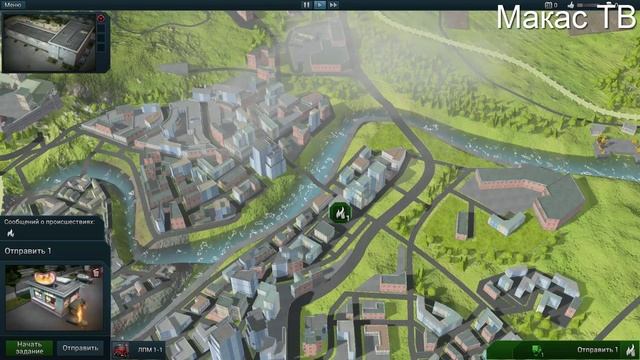This screenshot has width=640, height=360.
Task: Click the red alarm icon on station preview
Action: pyautogui.click(x=101, y=18)
